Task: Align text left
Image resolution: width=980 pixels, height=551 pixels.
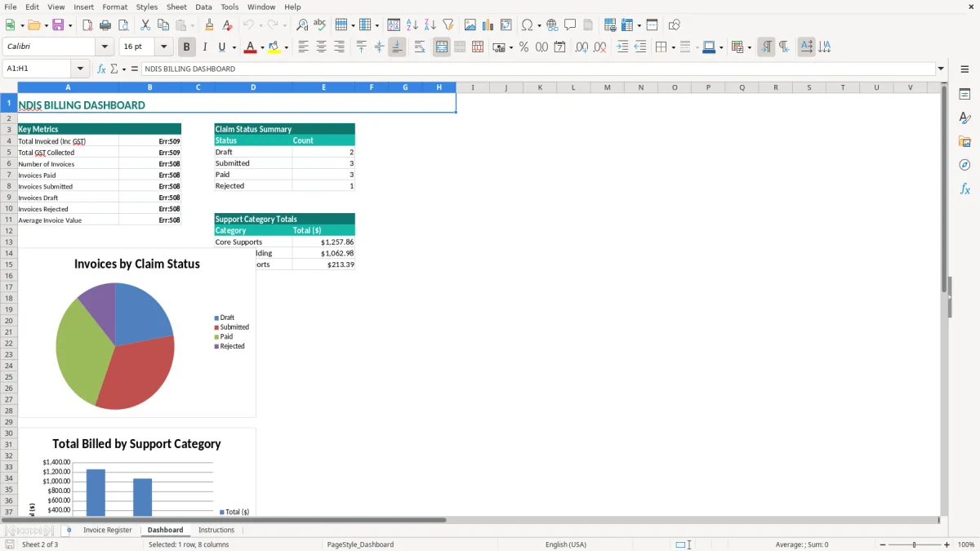Action: coord(303,47)
